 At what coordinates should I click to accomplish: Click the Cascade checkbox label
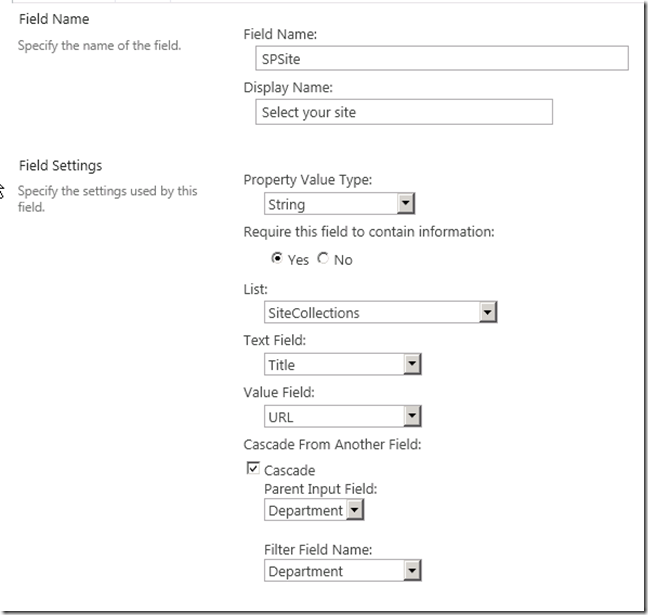(290, 470)
